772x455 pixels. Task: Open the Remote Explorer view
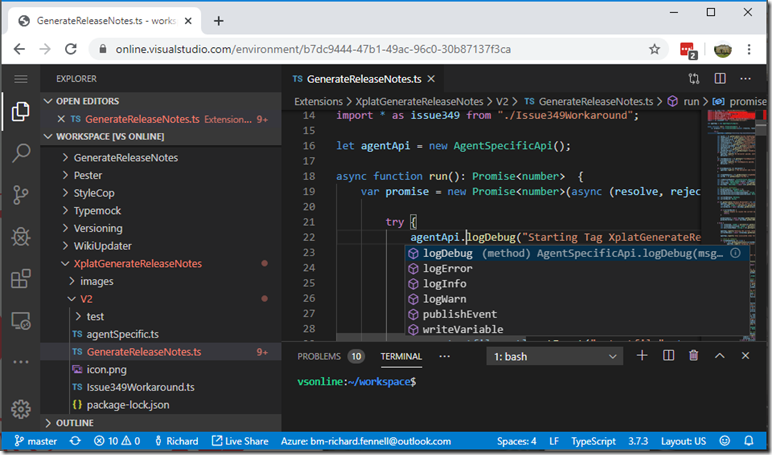point(21,321)
